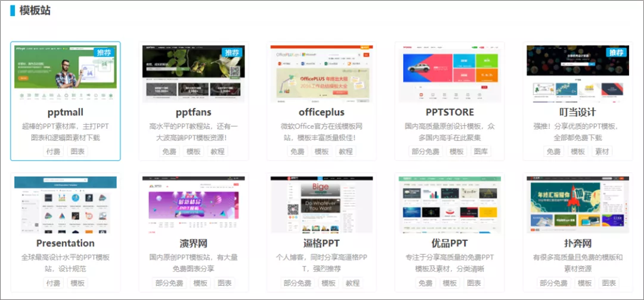Open the 叮当设计 site thumbnail

point(578,73)
